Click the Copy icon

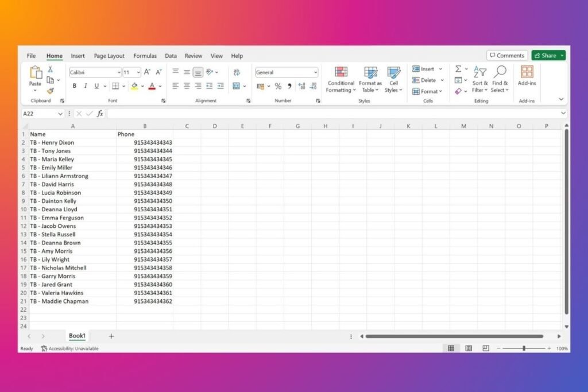pyautogui.click(x=50, y=80)
